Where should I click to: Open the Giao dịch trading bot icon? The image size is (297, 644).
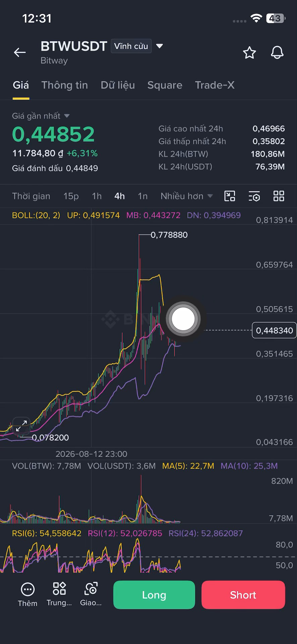pos(91,594)
